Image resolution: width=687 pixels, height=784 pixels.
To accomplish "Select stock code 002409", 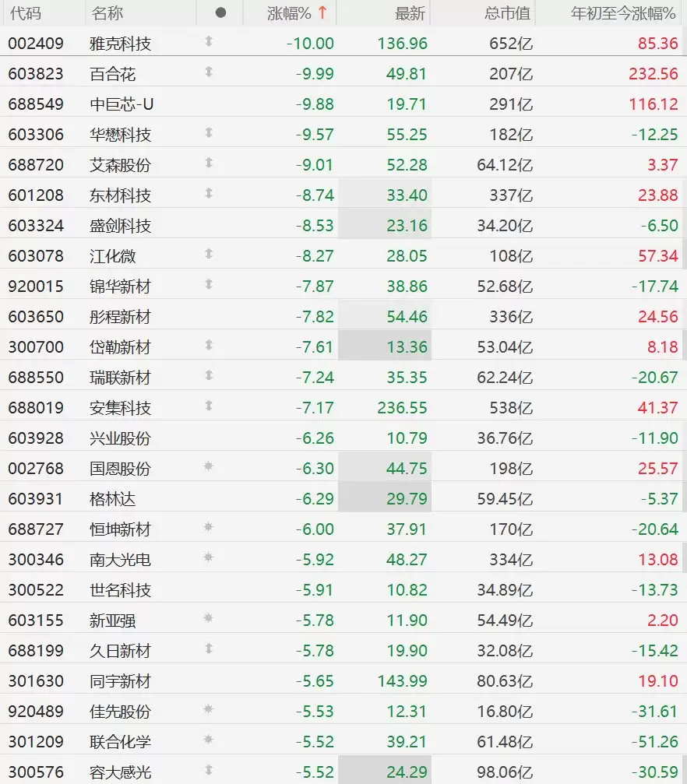I will (36, 44).
